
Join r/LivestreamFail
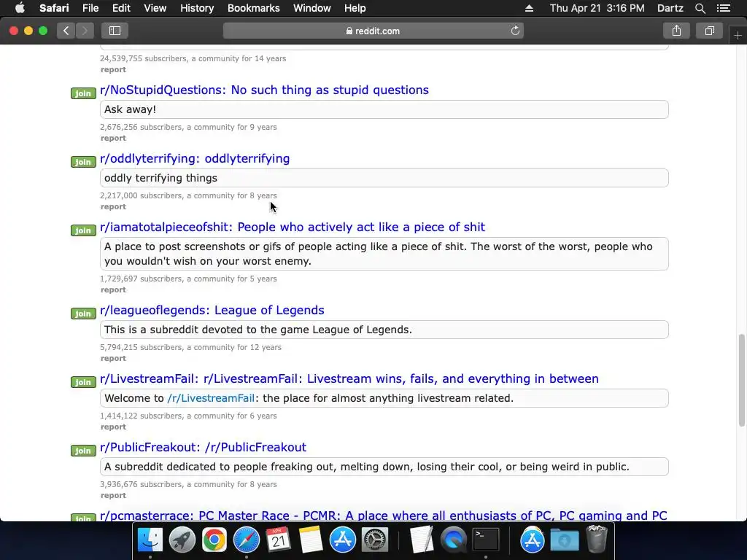click(x=83, y=382)
